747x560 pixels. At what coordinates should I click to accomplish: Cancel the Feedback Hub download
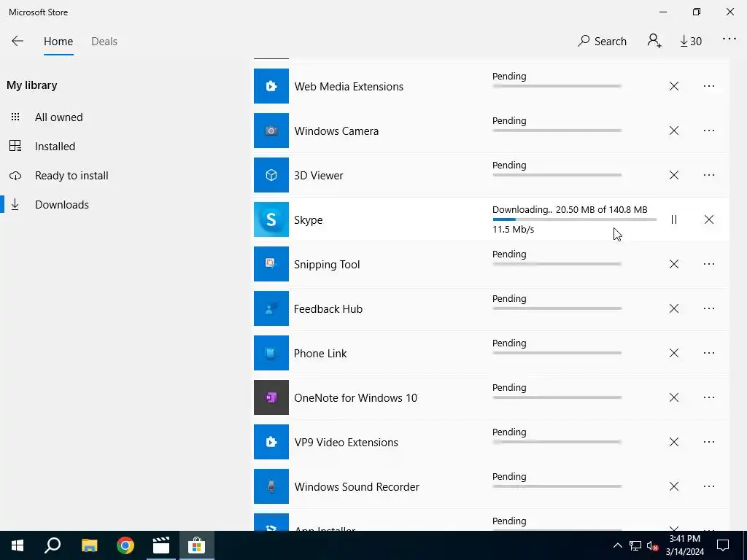pyautogui.click(x=673, y=308)
